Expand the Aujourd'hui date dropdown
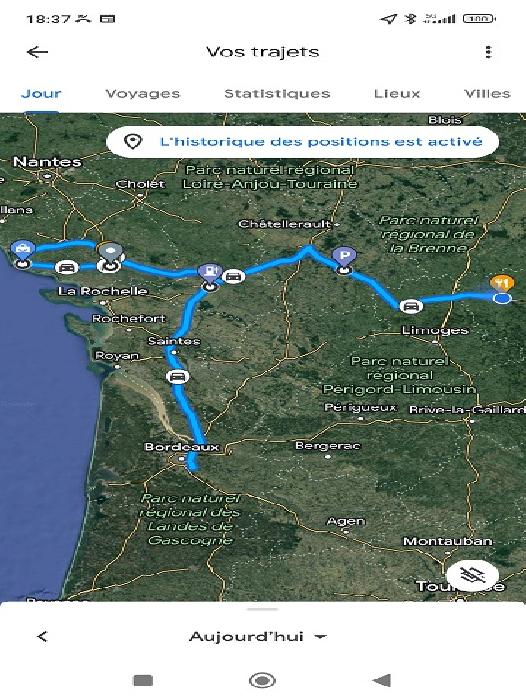 pos(258,637)
